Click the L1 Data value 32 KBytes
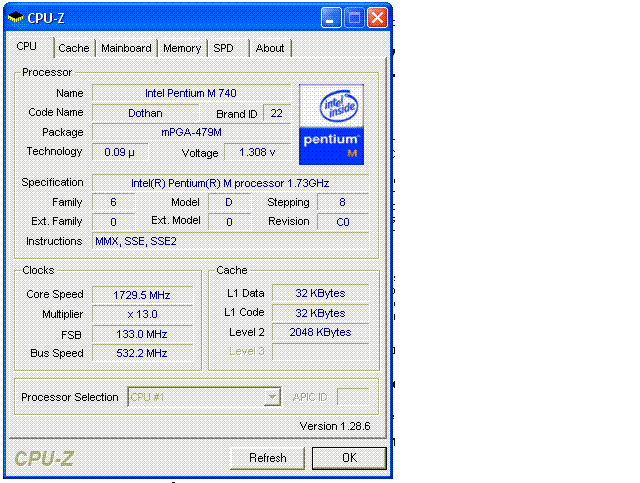The height and width of the screenshot is (483, 640). [x=320, y=293]
